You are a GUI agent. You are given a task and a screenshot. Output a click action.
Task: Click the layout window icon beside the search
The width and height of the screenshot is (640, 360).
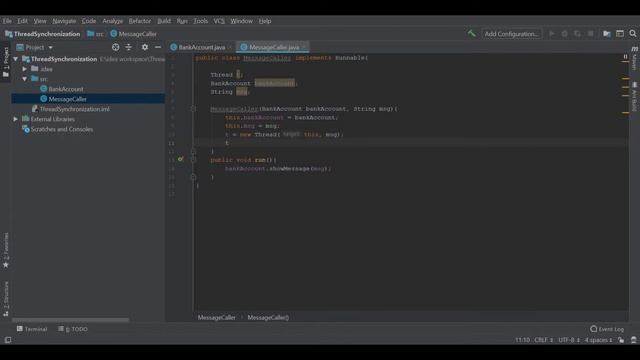click(620, 34)
